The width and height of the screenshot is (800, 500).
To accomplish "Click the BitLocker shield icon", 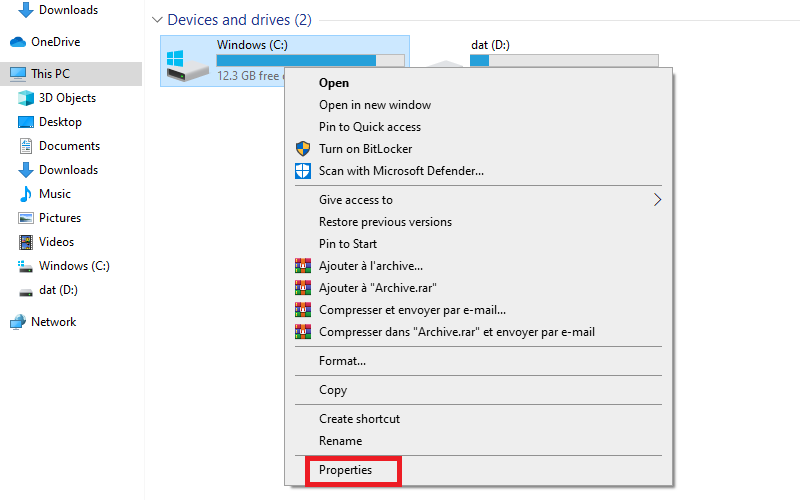I will (x=303, y=149).
